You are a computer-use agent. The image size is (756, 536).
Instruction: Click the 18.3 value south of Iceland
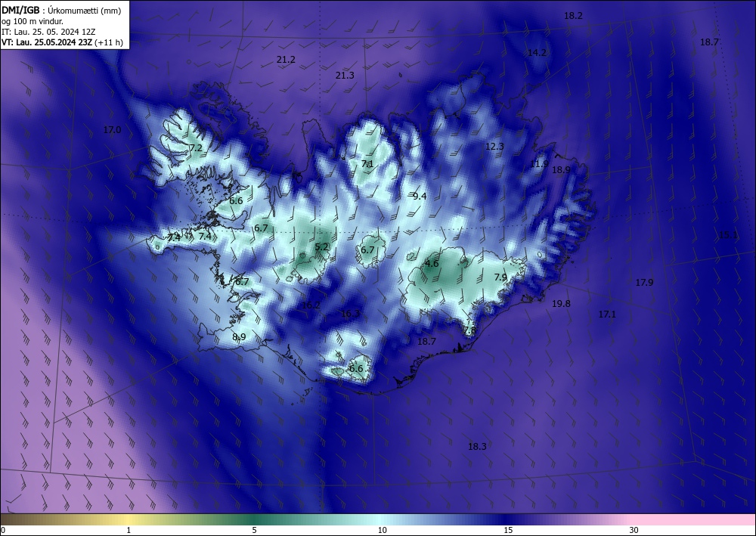(x=477, y=446)
